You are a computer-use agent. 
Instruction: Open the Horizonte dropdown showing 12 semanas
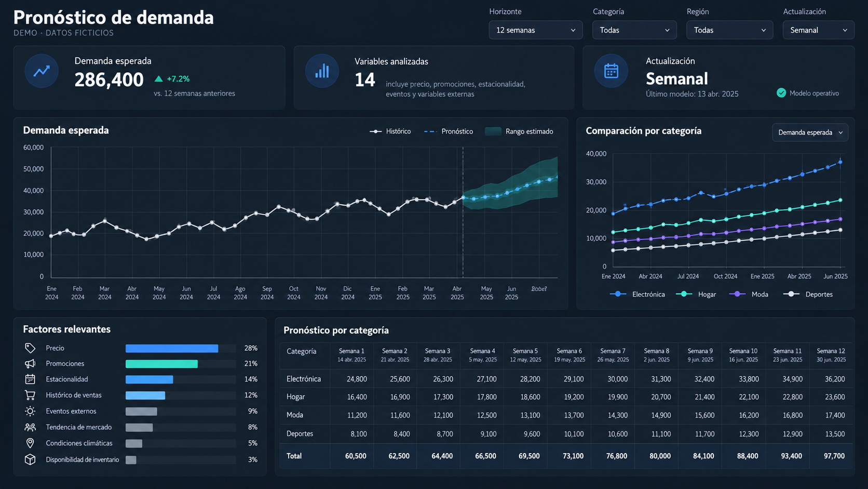tap(535, 30)
